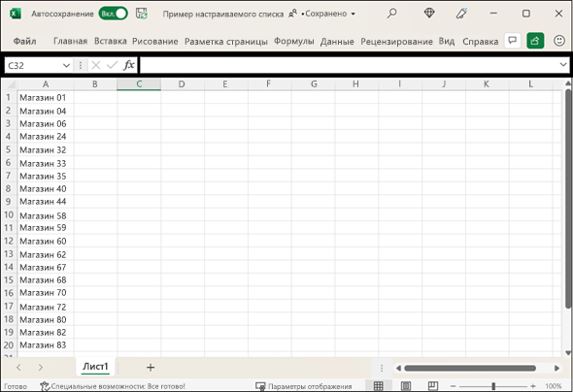Switch to the Вид tab
The image size is (573, 392).
pos(447,42)
